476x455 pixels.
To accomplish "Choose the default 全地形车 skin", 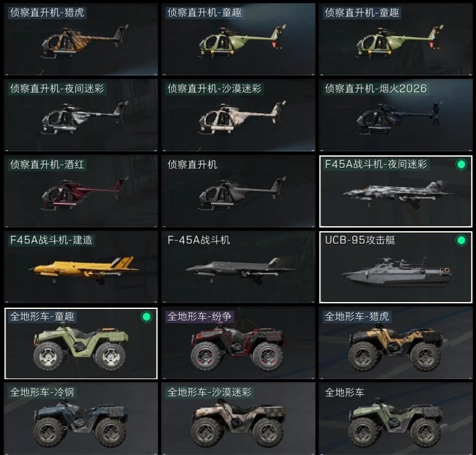I will click(x=396, y=419).
